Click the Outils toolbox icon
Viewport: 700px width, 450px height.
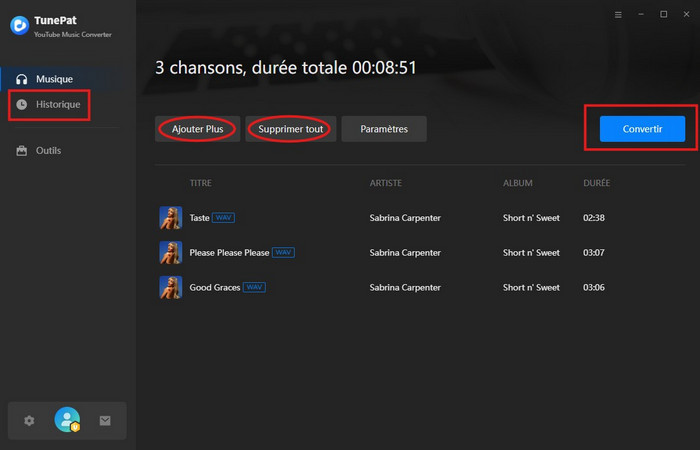[x=21, y=151]
